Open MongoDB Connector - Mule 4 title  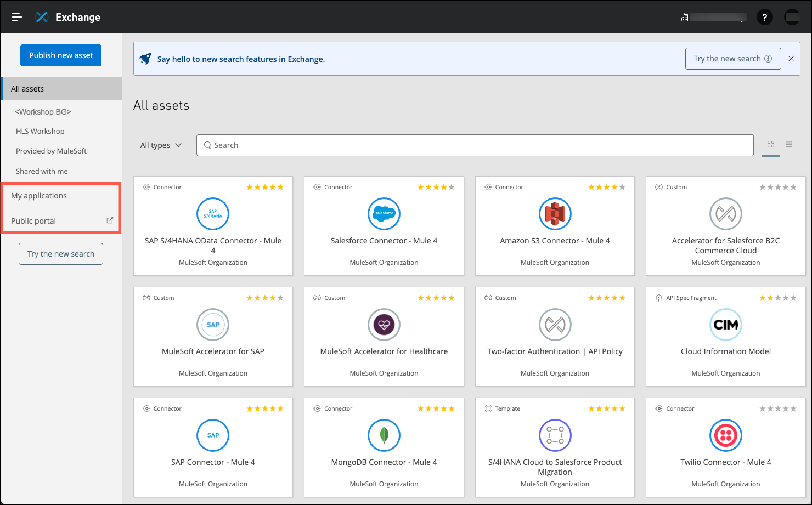tap(384, 462)
